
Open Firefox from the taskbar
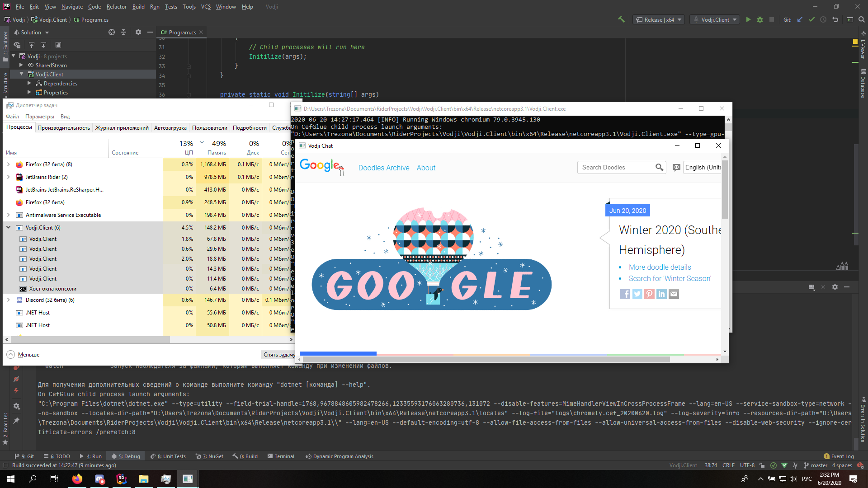77,479
